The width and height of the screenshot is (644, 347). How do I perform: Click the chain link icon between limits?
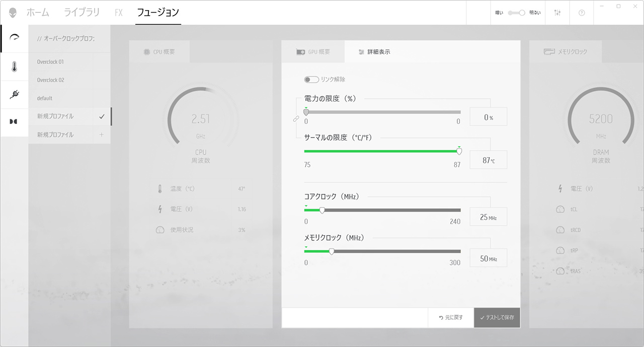pyautogui.click(x=296, y=119)
